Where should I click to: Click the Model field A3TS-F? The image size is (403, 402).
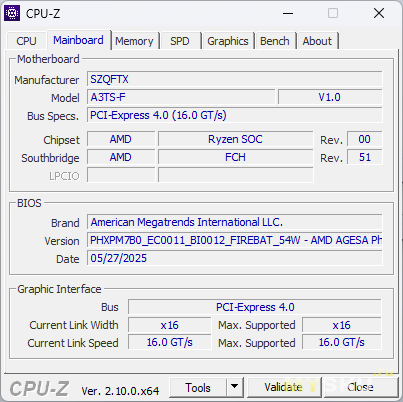point(181,97)
